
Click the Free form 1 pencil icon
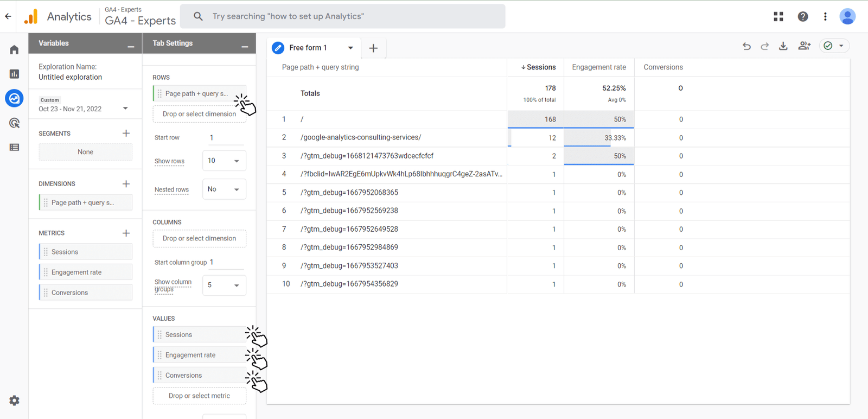[x=278, y=48]
